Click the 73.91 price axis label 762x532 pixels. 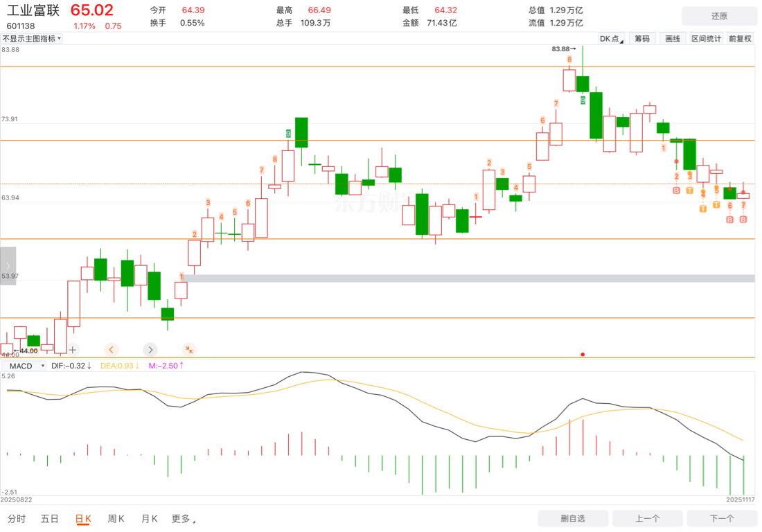point(10,119)
